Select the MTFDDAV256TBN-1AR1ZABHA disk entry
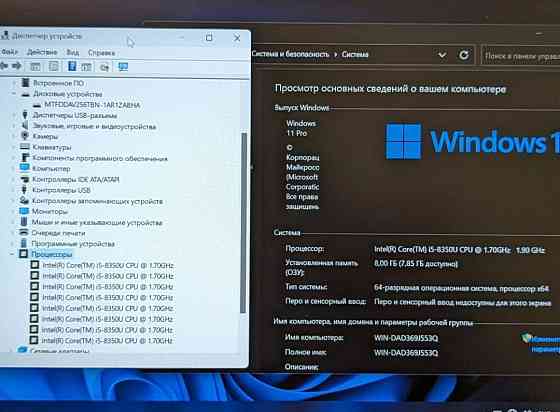 tap(92, 105)
